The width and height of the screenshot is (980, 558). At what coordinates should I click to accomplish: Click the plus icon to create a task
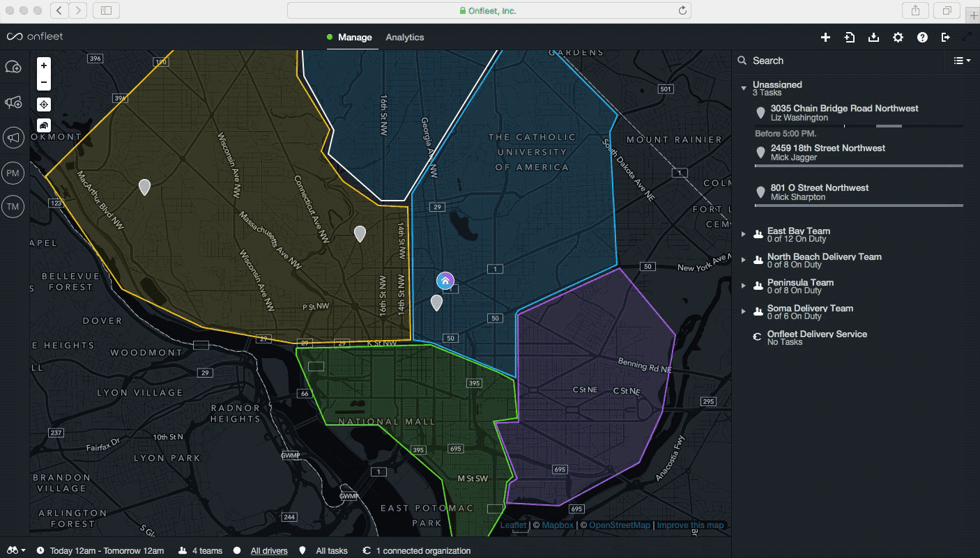tap(825, 38)
